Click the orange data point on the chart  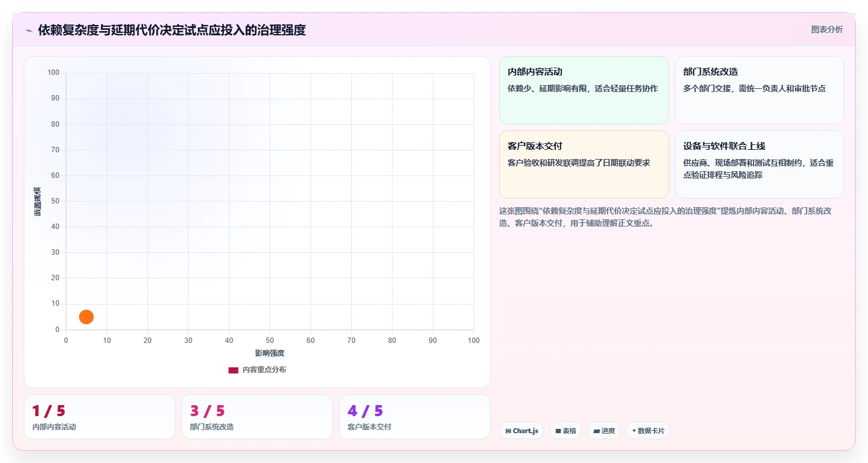(86, 317)
